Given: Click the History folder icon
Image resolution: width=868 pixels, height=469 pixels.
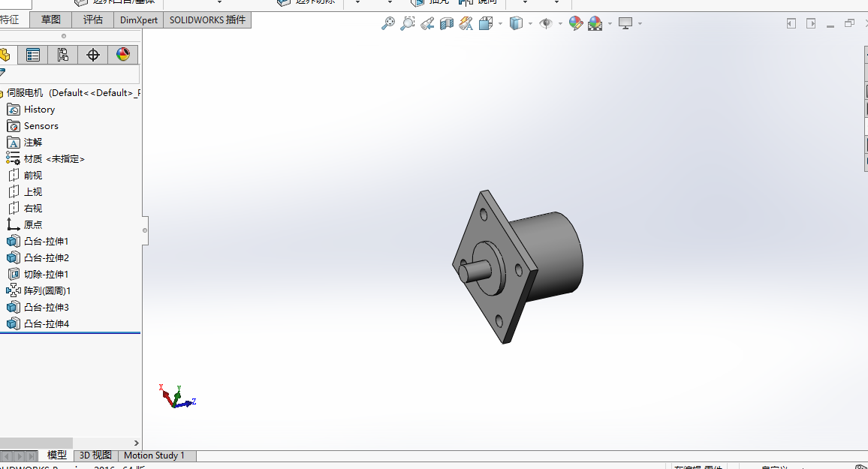Looking at the screenshot, I should pos(14,110).
